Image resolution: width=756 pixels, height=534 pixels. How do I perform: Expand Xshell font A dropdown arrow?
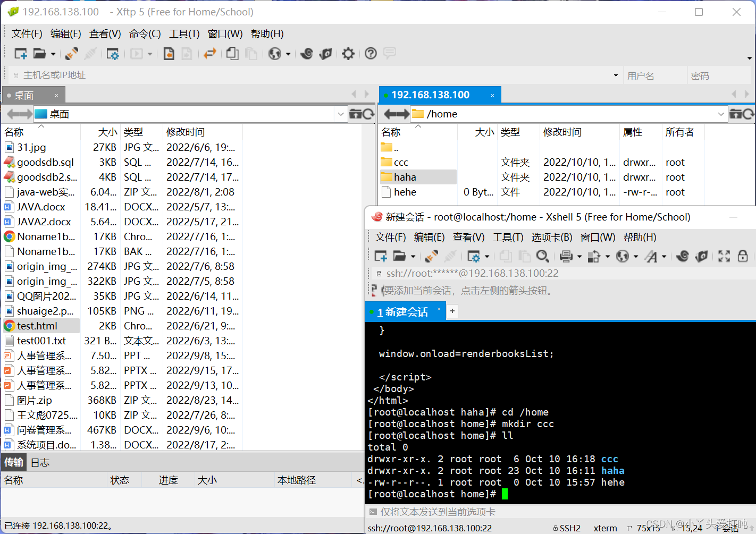click(664, 257)
